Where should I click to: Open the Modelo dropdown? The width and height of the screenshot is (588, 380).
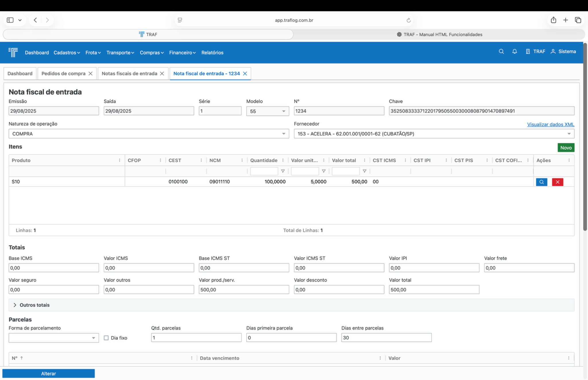click(x=267, y=111)
